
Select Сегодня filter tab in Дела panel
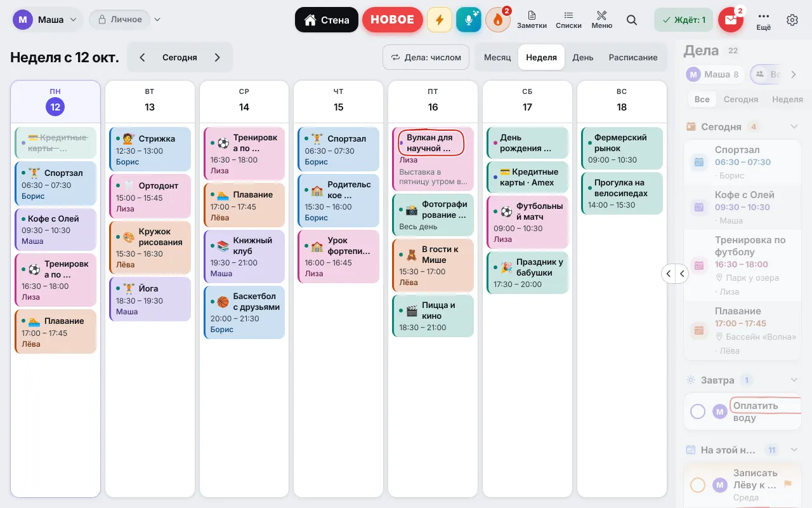[x=741, y=99]
